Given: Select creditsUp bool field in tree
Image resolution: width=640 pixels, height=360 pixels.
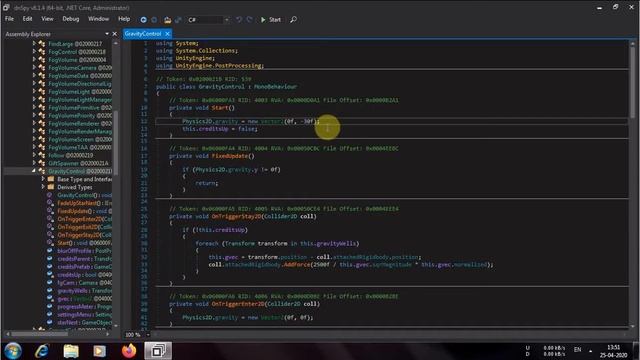Looking at the screenshot, I should (x=84, y=275).
